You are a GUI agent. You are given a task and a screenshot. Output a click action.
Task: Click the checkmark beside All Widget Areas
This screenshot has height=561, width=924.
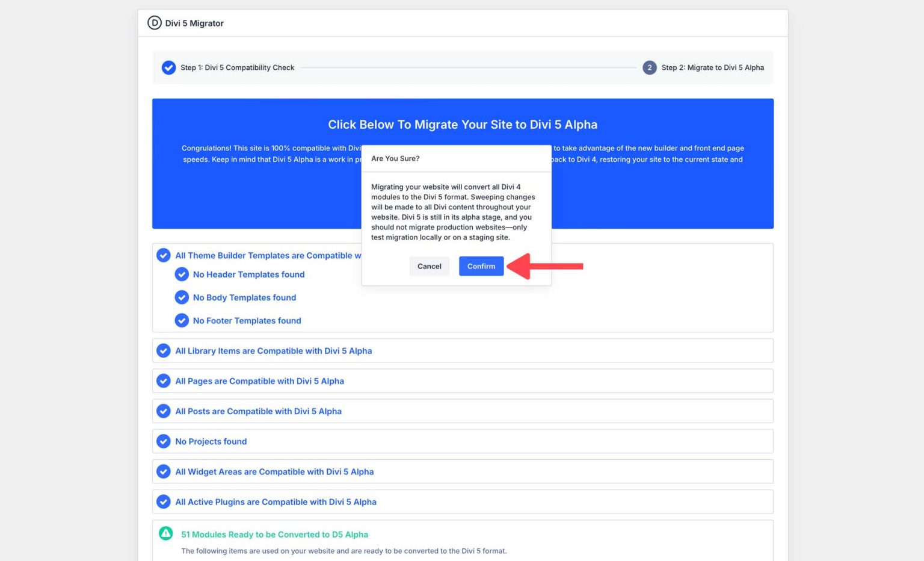[x=164, y=471]
